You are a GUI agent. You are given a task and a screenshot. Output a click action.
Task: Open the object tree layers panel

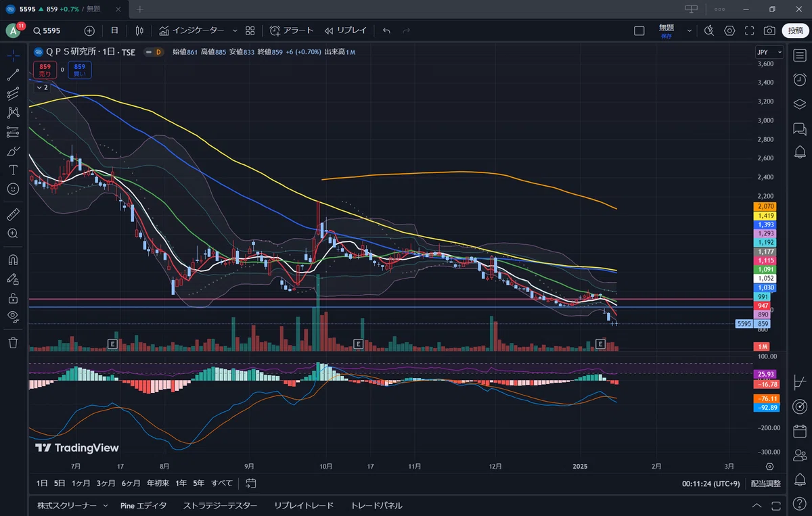[x=799, y=103]
